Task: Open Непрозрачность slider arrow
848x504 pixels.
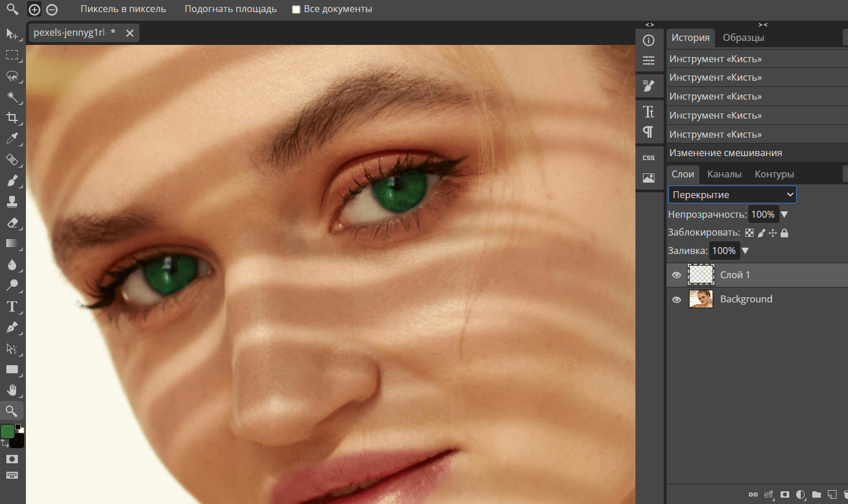Action: 784,214
